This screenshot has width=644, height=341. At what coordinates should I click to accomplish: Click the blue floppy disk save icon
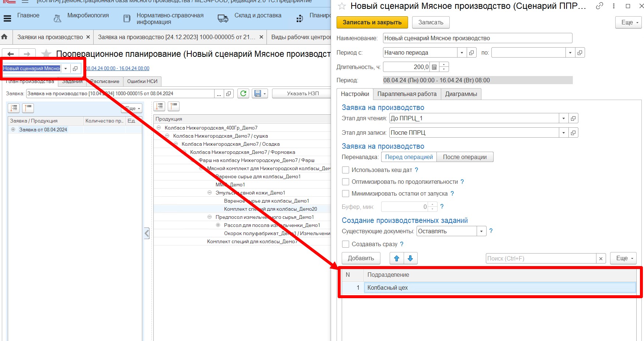258,93
